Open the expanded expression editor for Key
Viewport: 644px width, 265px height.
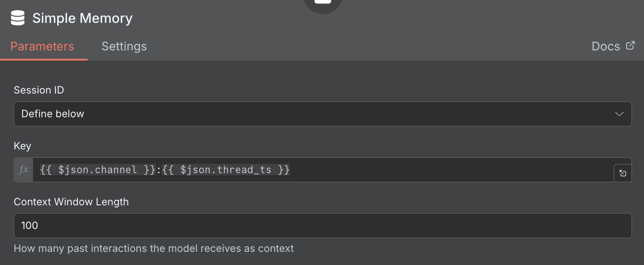(x=622, y=173)
